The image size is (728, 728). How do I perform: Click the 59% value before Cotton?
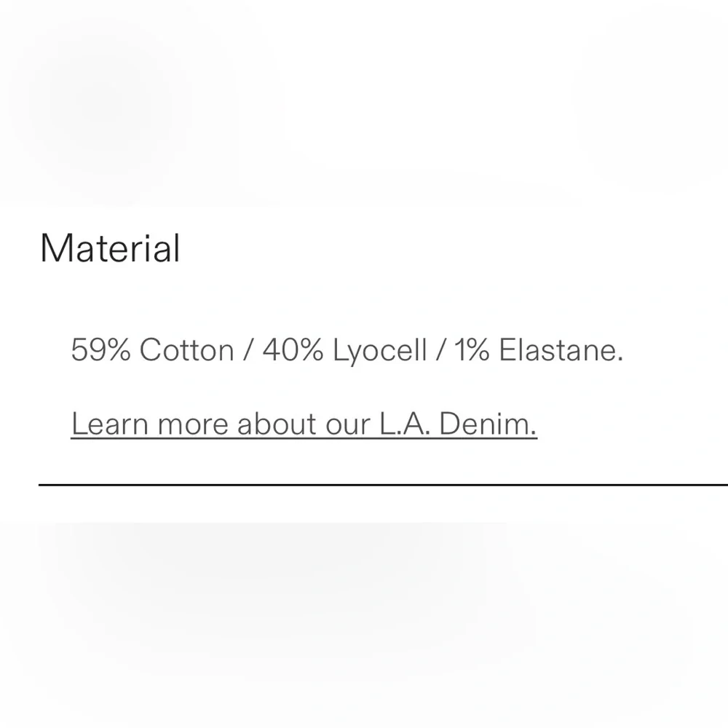pos(100,351)
